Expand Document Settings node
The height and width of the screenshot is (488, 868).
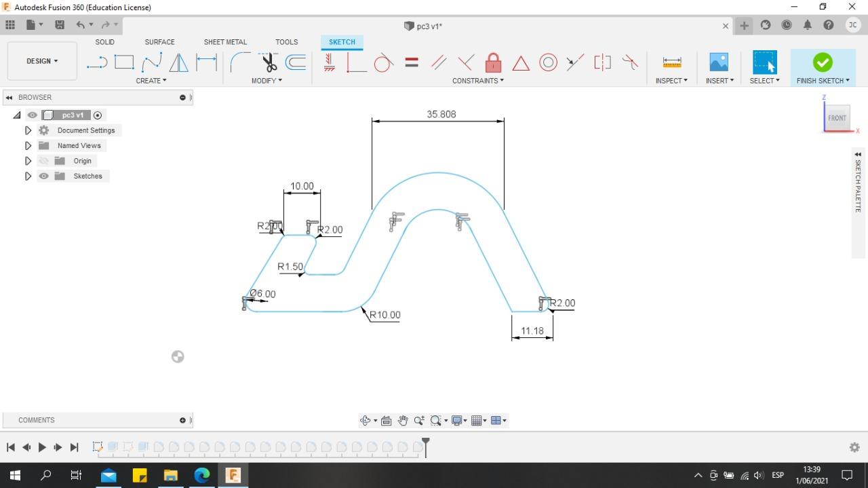coord(28,130)
